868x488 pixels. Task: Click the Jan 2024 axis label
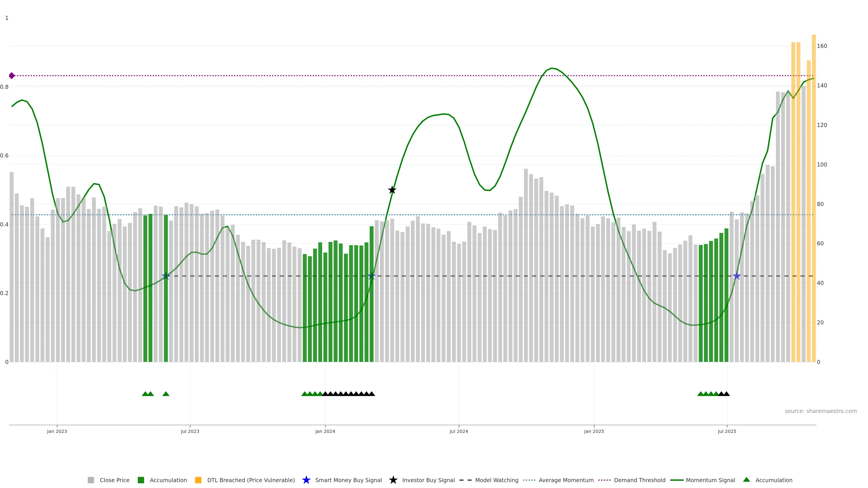325,431
